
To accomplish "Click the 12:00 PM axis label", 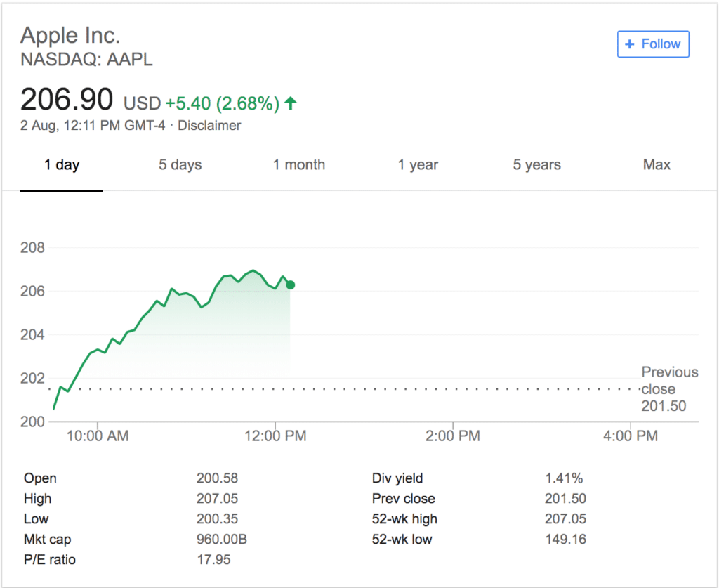I will point(275,436).
